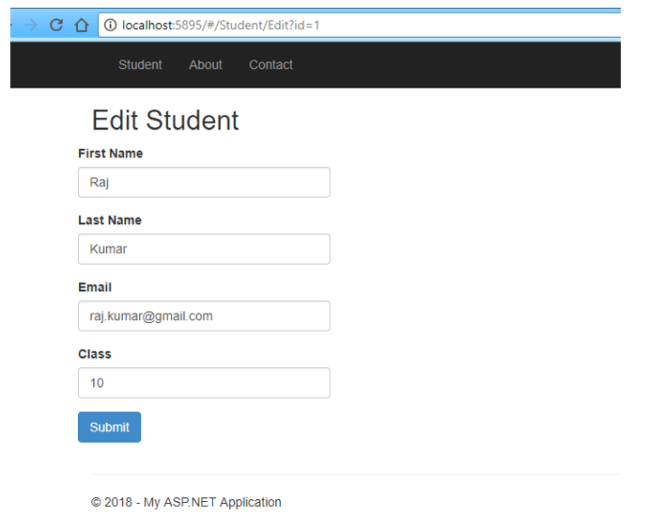Open the About nav menu item

pos(206,65)
